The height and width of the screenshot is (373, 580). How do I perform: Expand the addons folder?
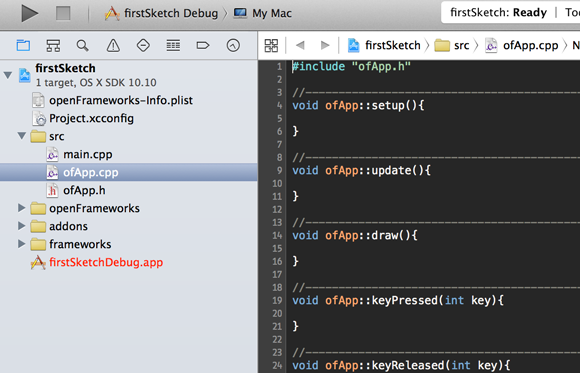click(x=22, y=226)
